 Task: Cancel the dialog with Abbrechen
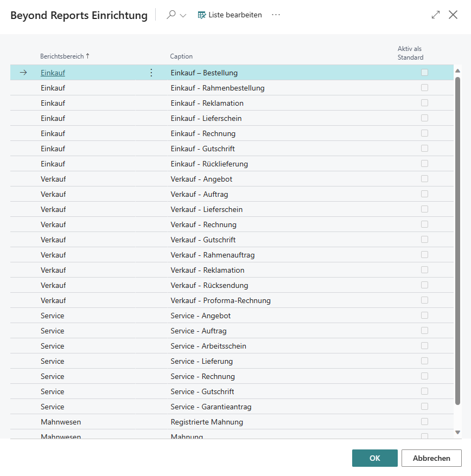tap(431, 458)
